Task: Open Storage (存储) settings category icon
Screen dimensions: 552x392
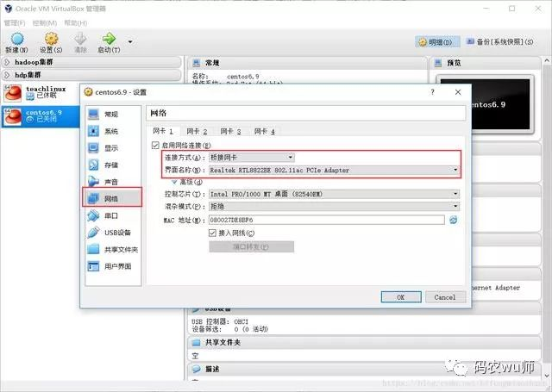Action: tap(93, 165)
